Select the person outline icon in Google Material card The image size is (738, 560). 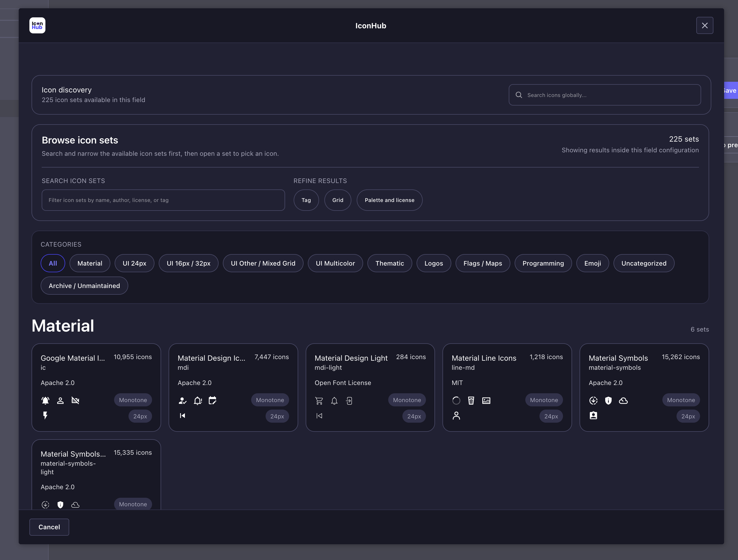tap(60, 400)
